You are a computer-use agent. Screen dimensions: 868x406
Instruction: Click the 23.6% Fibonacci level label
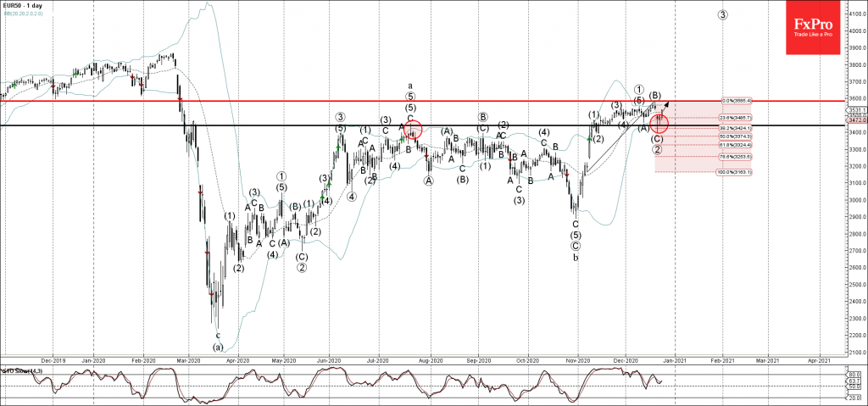[736, 117]
